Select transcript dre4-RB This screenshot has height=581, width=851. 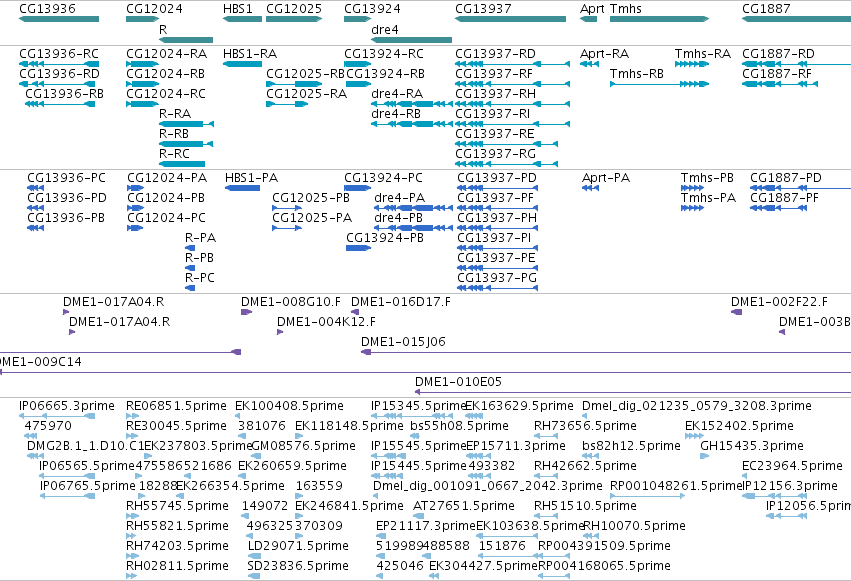tap(396, 114)
